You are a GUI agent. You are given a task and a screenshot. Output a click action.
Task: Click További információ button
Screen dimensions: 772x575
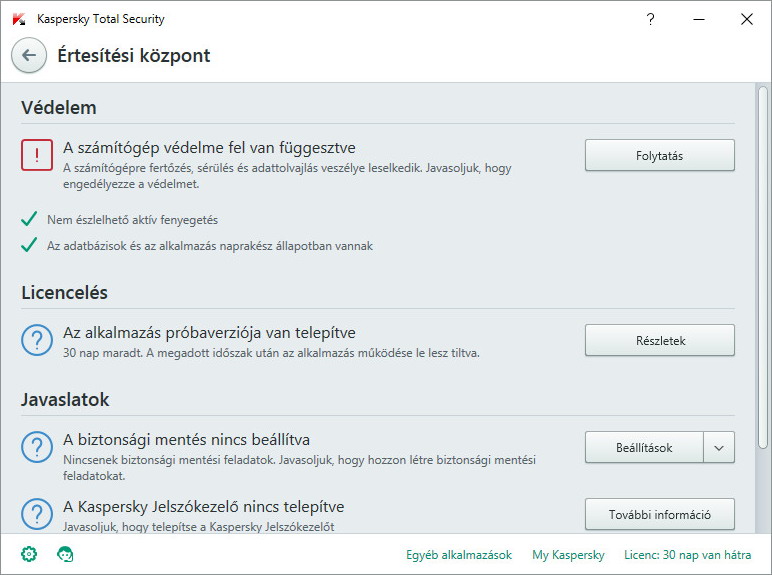[x=660, y=514]
